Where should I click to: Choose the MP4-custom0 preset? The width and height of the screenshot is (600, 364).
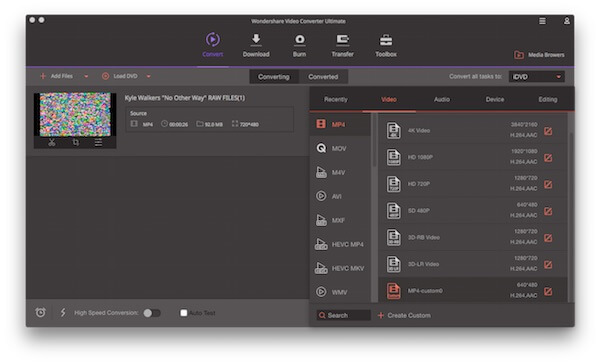coord(473,291)
